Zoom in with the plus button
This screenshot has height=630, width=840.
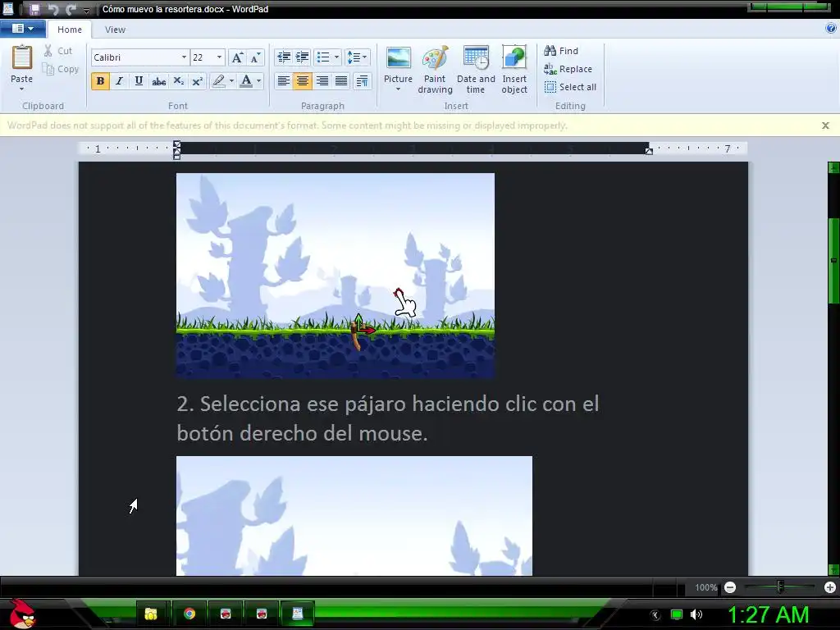point(830,587)
